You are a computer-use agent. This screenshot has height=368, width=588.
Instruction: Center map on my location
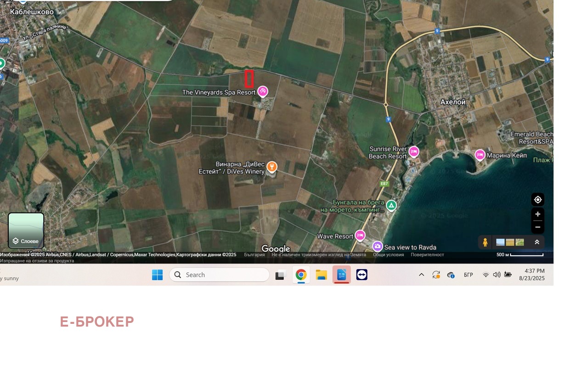coord(537,200)
